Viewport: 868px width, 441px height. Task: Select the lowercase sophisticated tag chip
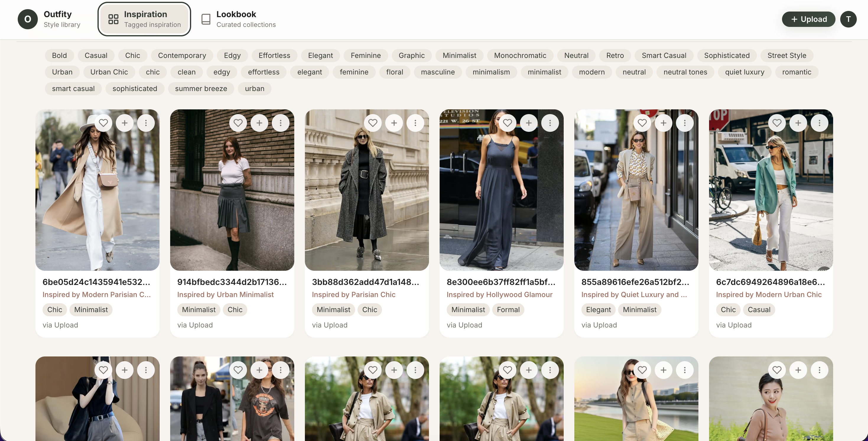(135, 89)
